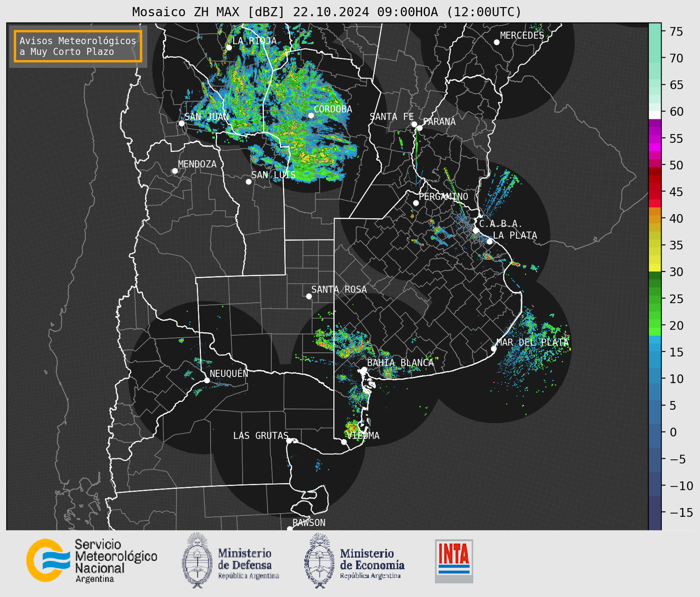Click the Avisos Meteorológicos a Muy Corto Plazo box
The width and height of the screenshot is (700, 597).
click(x=78, y=46)
